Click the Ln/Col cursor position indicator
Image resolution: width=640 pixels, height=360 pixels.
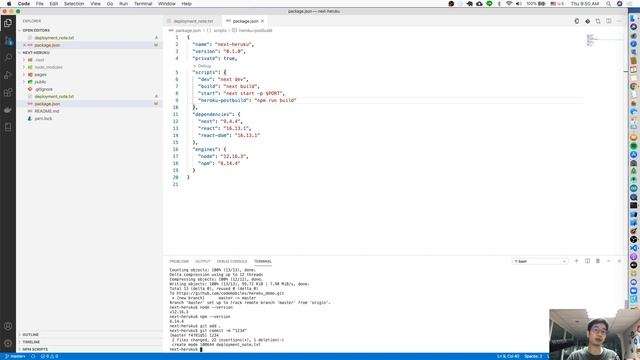pos(508,356)
